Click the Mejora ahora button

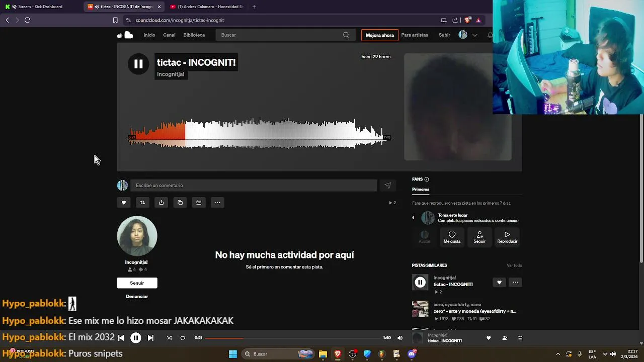(x=380, y=35)
